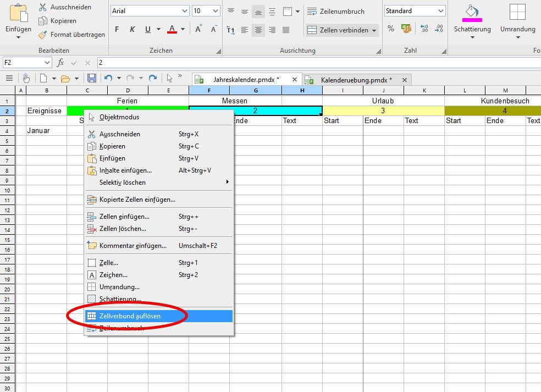541x392 pixels.
Task: Click the touch mode hand icon
Action: tap(26, 79)
